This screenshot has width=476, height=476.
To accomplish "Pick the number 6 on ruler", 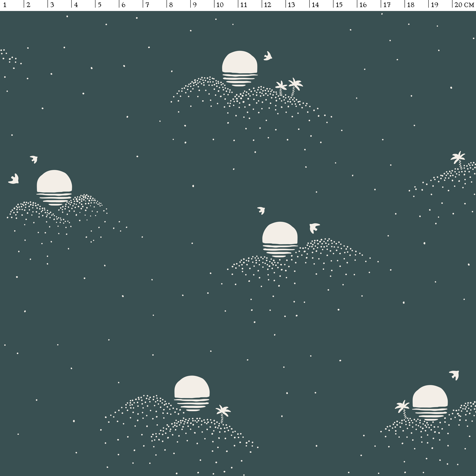I will tap(123, 5).
